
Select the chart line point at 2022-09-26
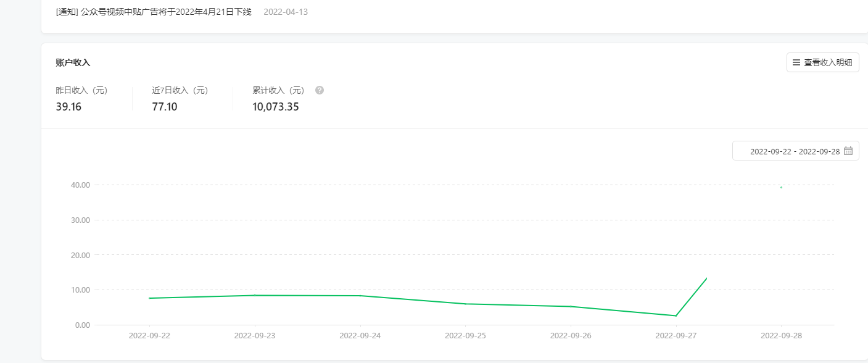click(571, 306)
